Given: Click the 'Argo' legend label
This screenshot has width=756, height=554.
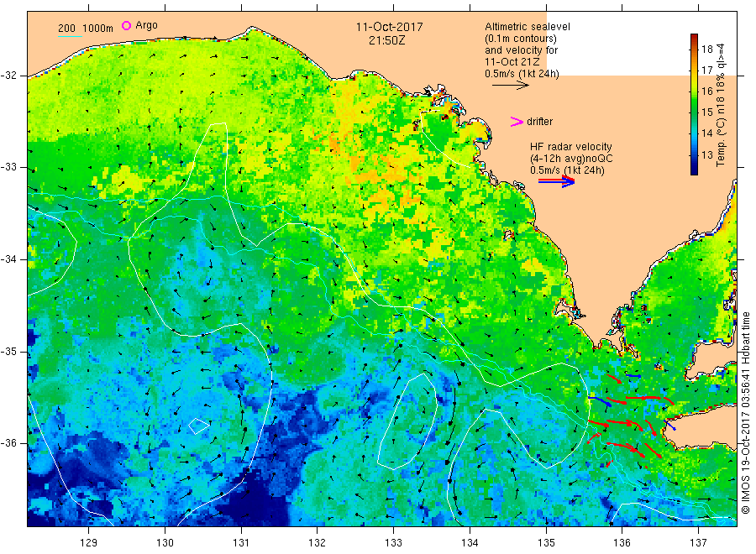Looking at the screenshot, I should pyautogui.click(x=146, y=25).
